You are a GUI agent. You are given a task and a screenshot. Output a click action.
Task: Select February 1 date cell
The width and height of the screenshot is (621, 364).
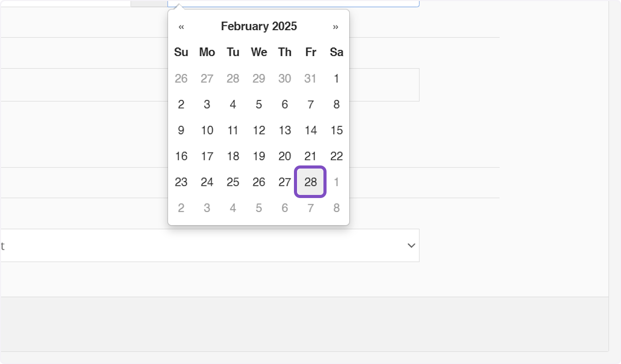336,79
